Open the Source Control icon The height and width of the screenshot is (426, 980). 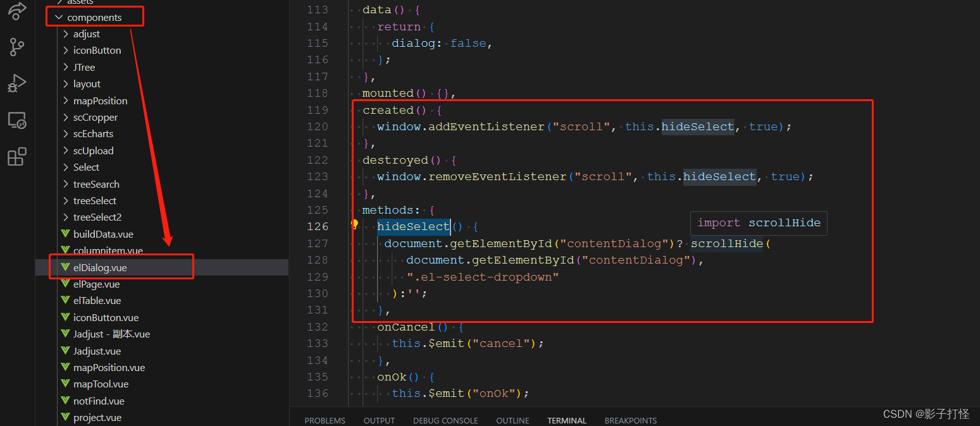[x=16, y=47]
